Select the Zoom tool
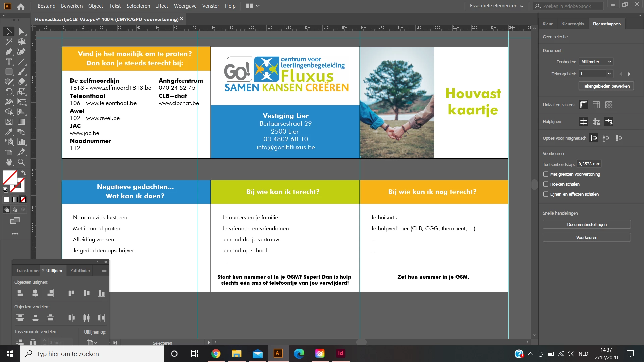The image size is (644, 362). (x=21, y=162)
